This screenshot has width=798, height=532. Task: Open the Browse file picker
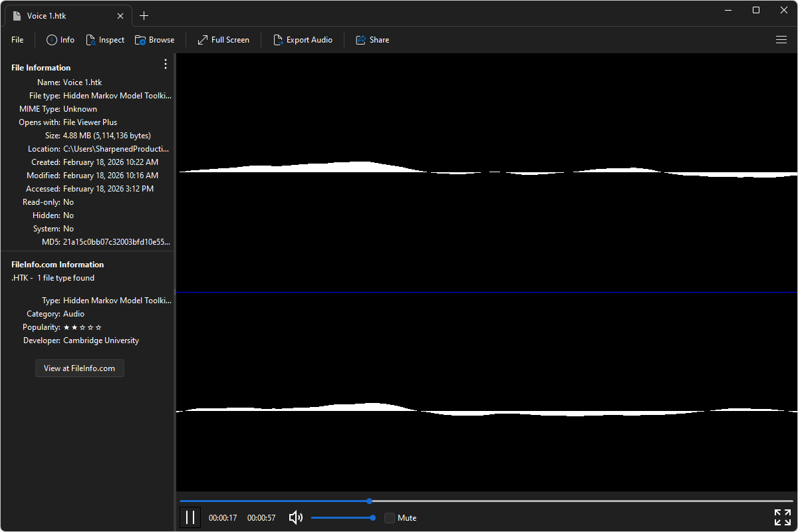(x=154, y=39)
